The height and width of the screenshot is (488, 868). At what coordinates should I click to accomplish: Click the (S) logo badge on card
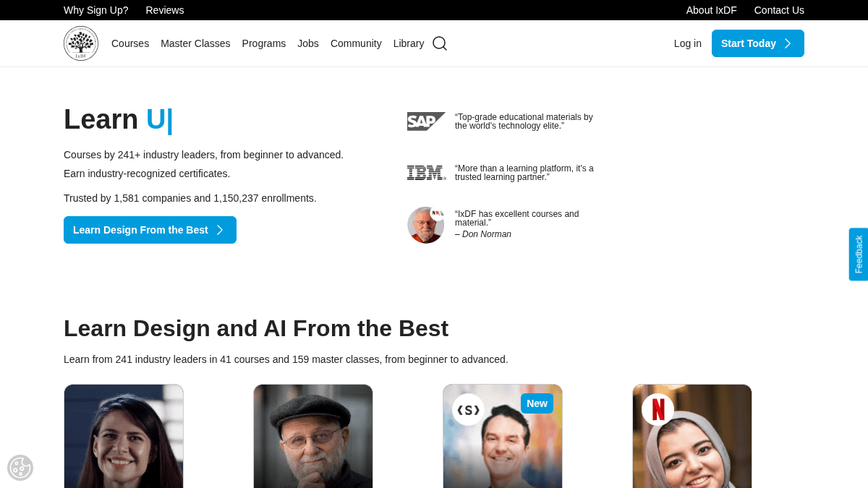[468, 410]
